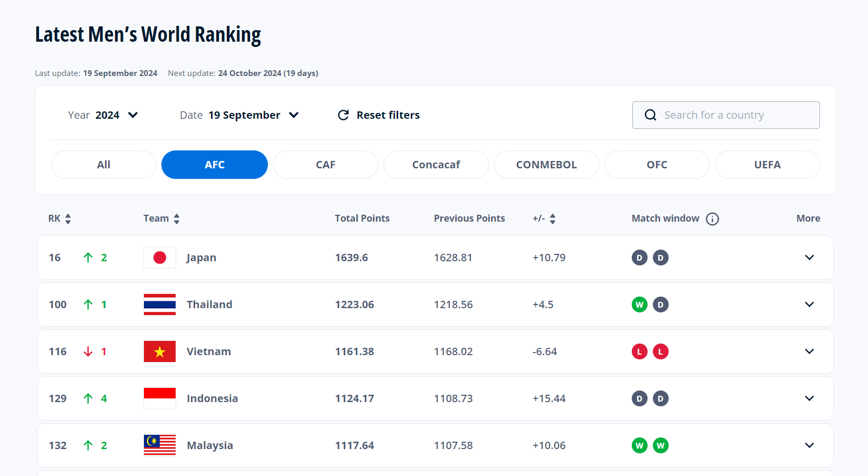Expand the Japan row details
Screen dimensions: 868x476
(x=809, y=258)
